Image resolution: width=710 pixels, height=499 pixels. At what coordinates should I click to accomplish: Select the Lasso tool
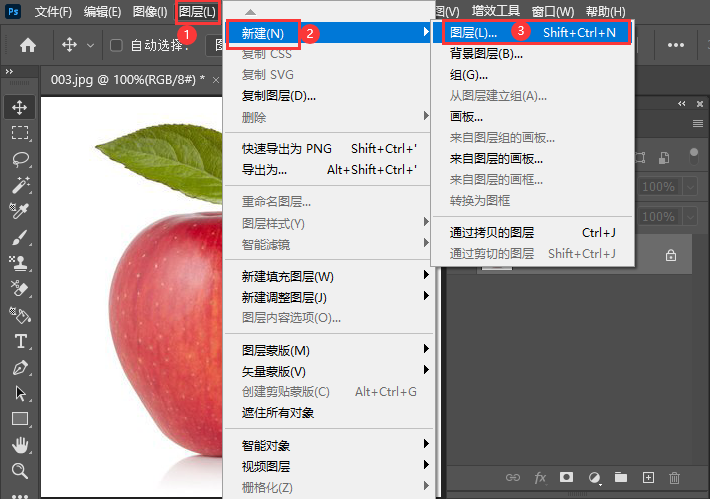(19, 159)
